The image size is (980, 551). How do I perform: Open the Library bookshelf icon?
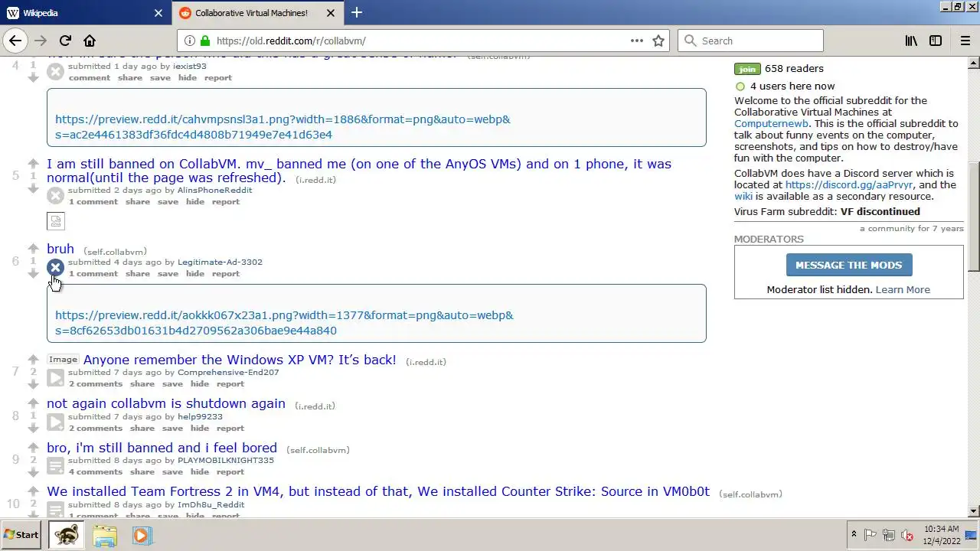pos(911,41)
